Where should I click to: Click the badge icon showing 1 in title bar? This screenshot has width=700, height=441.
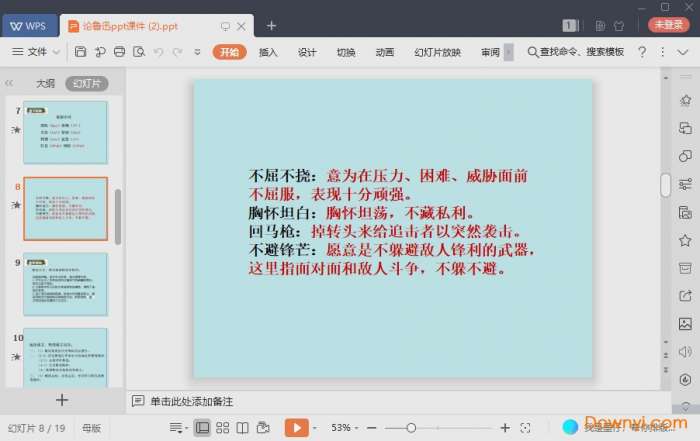click(570, 26)
